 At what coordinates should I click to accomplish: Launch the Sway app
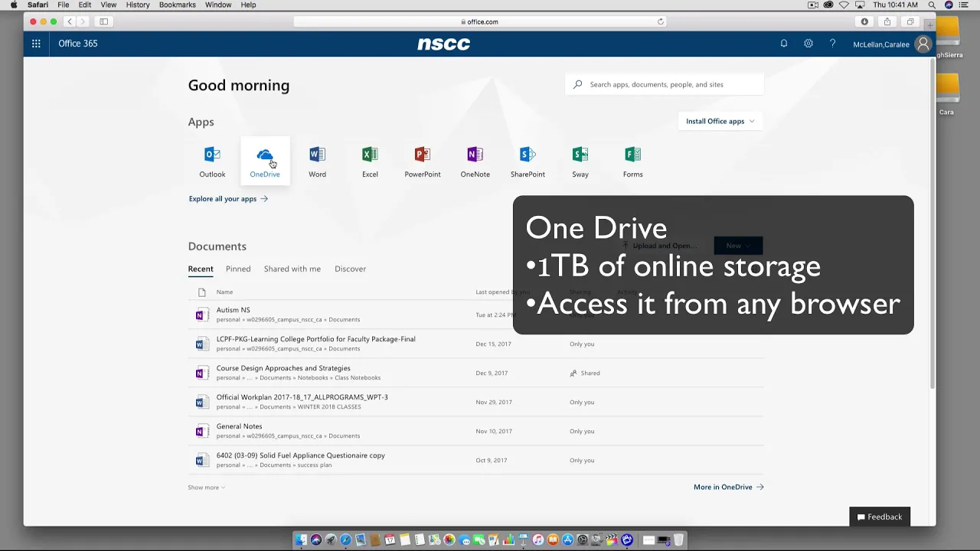point(580,161)
